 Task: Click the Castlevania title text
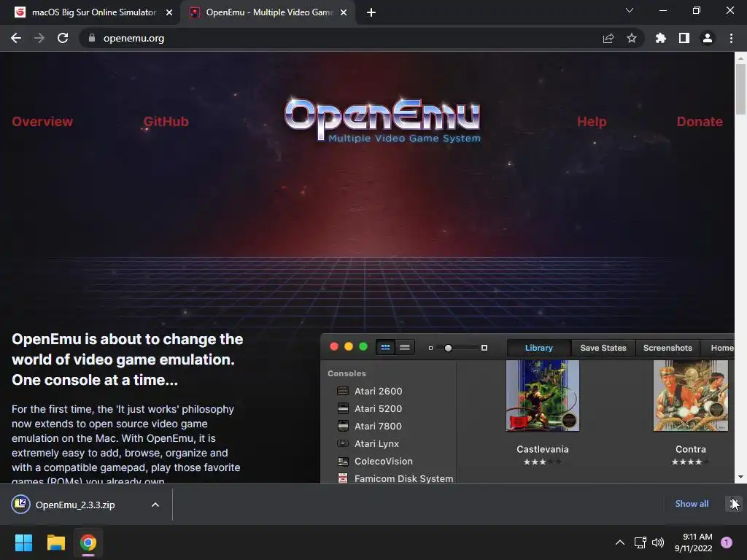click(x=543, y=449)
